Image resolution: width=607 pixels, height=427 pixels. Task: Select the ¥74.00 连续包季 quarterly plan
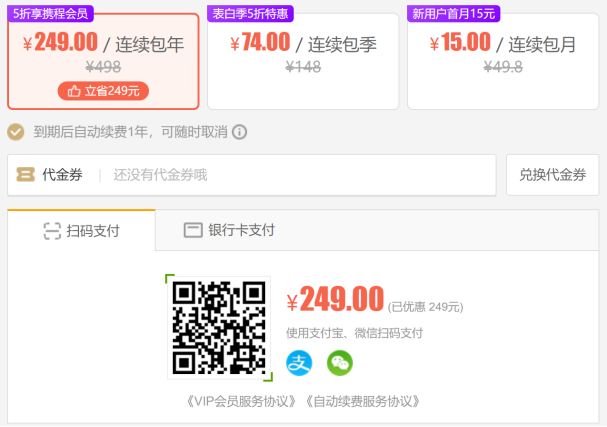[303, 61]
